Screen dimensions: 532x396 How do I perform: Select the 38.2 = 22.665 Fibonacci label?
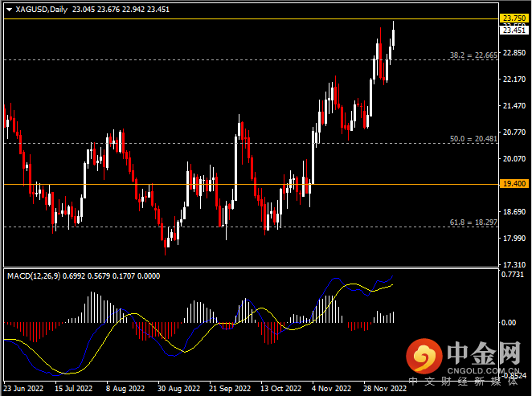(x=474, y=56)
